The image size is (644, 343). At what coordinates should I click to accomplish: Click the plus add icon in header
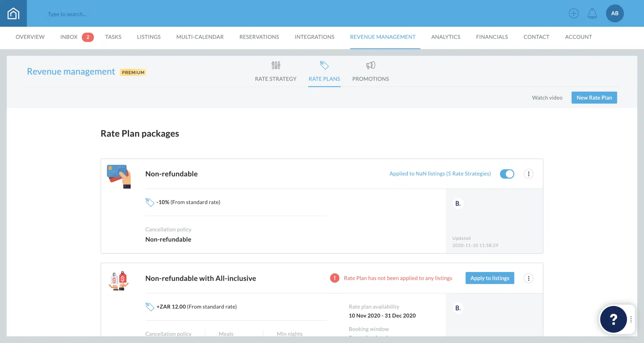click(x=574, y=13)
